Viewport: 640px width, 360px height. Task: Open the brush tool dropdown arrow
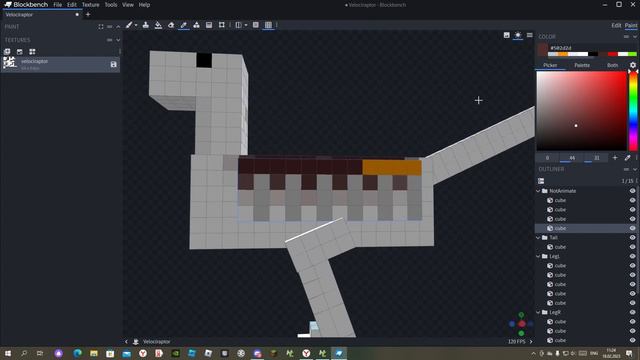coord(136,25)
